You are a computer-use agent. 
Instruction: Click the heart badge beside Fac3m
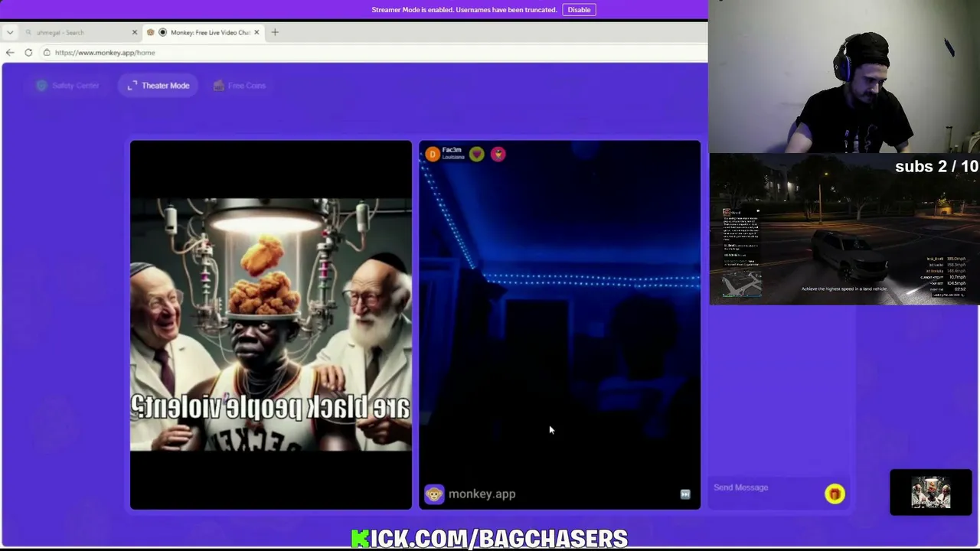(x=477, y=155)
